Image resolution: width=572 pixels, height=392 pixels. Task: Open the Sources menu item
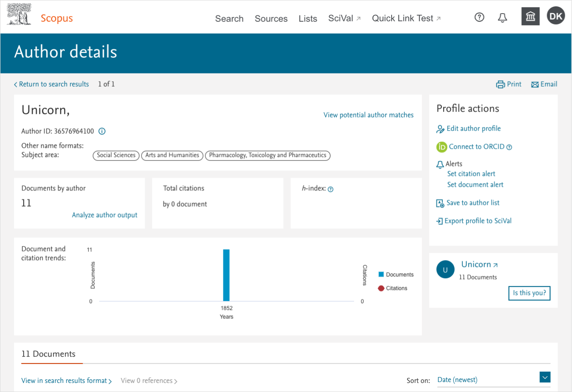point(271,19)
